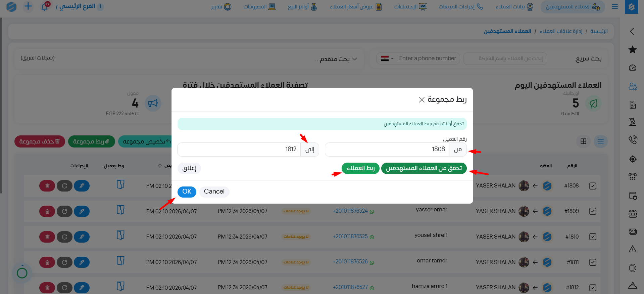Click blue edit icon for customer #1810
This screenshot has height=294, width=644.
(x=82, y=237)
